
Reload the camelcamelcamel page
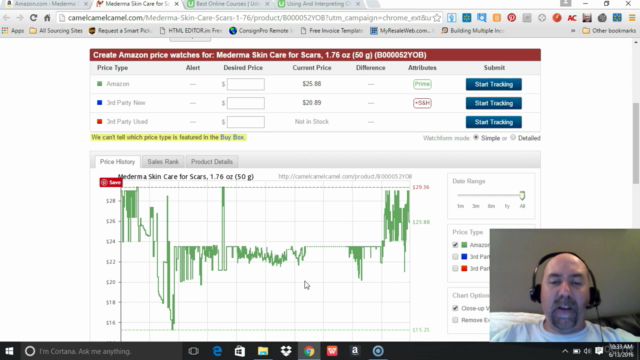33,18
